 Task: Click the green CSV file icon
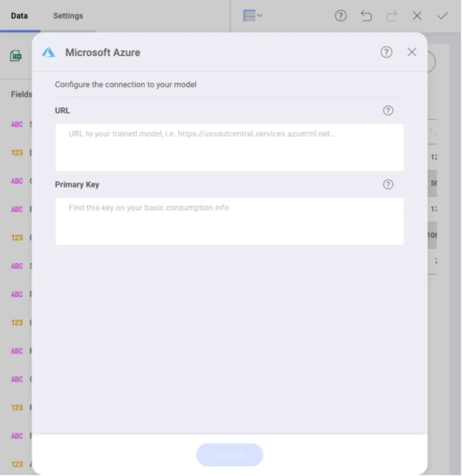click(x=16, y=56)
